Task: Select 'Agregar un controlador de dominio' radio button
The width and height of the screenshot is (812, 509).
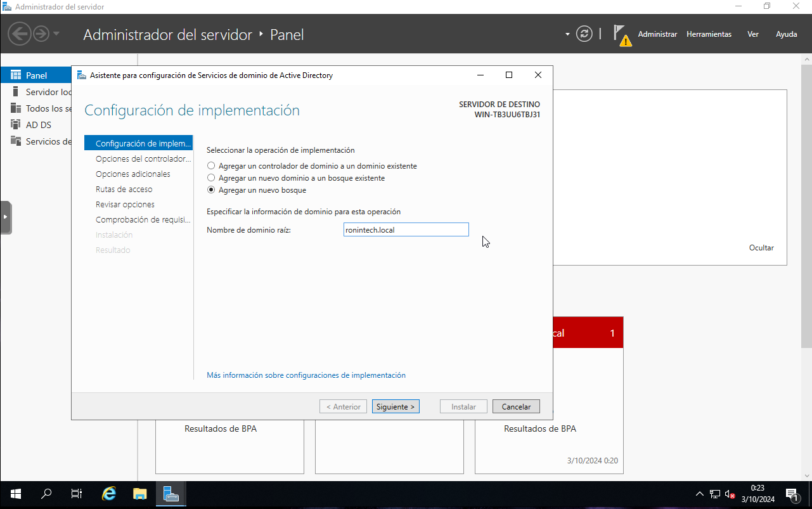Action: (211, 166)
